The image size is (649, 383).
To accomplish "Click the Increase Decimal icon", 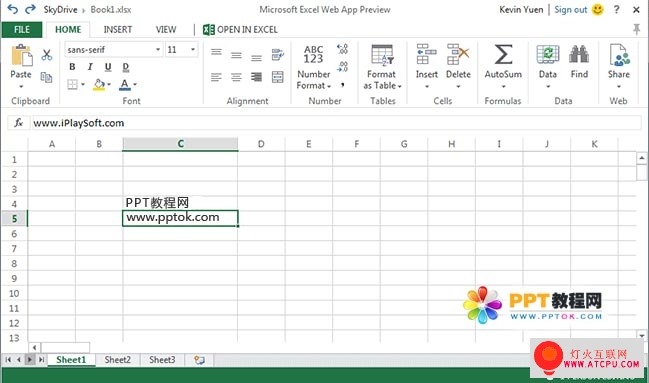I will pos(343,49).
